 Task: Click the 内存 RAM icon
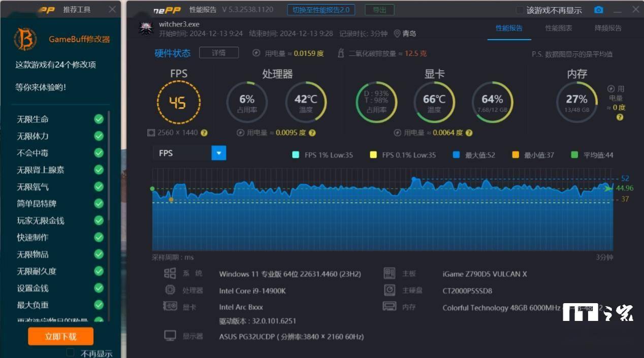click(390, 307)
